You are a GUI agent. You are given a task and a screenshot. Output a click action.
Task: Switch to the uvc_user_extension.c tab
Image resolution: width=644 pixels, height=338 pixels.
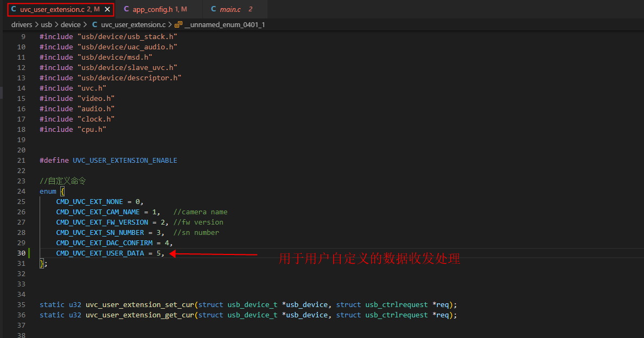[60, 9]
